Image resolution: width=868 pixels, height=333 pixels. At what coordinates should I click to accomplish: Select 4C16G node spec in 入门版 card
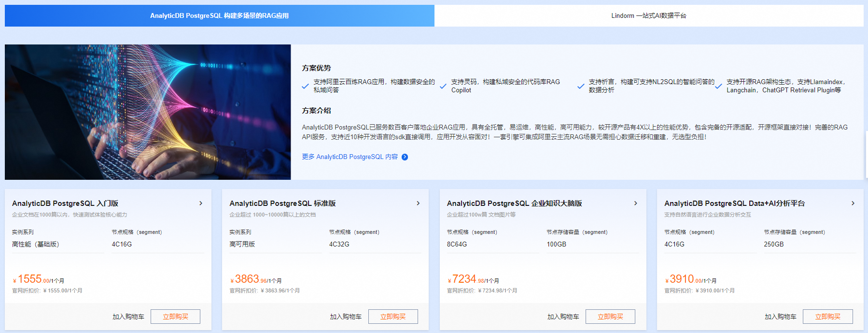pos(122,244)
